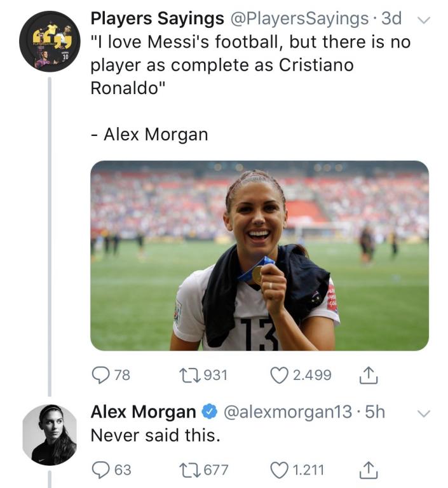Screen dimensions: 448x488
Task: Visit the @PlayersSayings handle
Action: (299, 18)
